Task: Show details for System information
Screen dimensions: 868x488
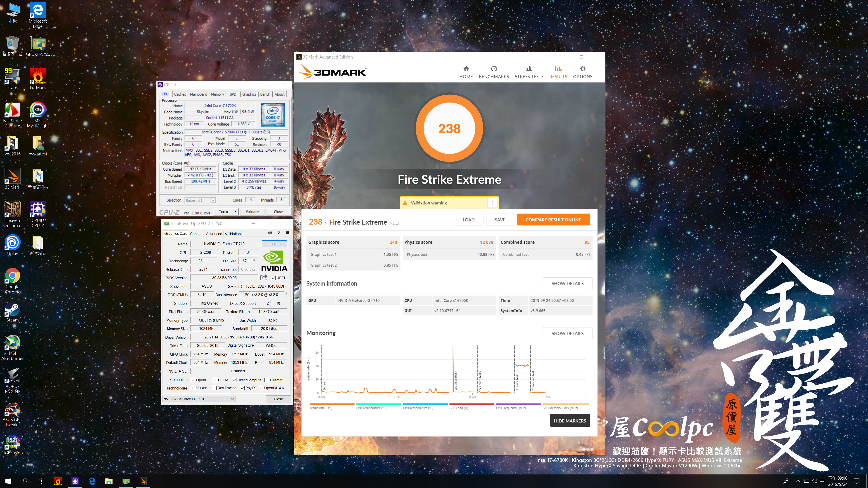Action: point(567,283)
